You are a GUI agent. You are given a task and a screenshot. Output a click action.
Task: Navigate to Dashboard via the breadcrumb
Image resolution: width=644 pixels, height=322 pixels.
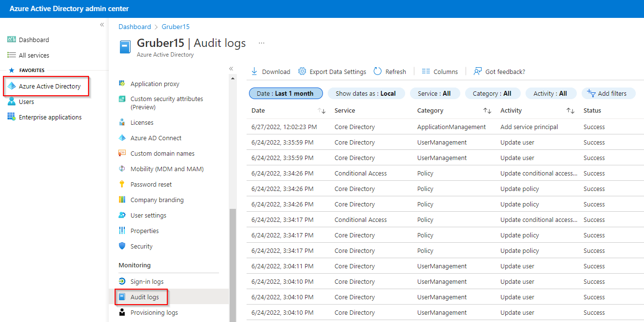point(134,27)
